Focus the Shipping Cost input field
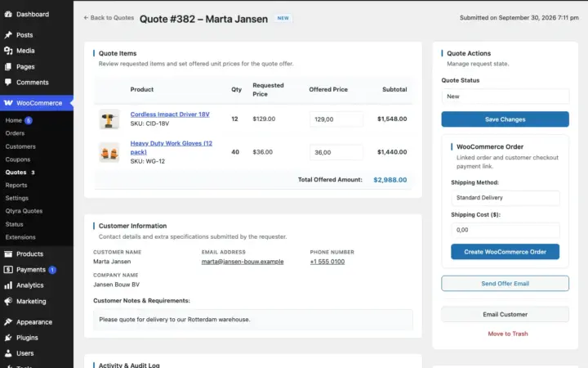Viewport: 588px width, 368px height. pos(506,230)
